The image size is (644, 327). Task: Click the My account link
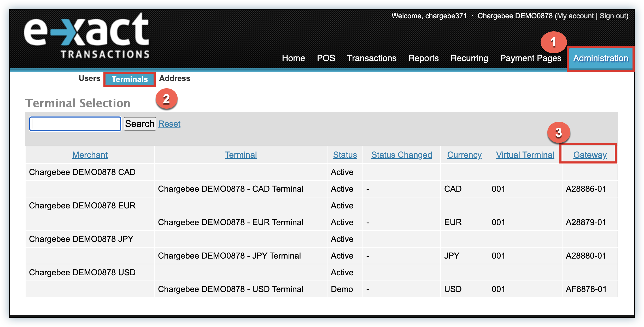575,16
